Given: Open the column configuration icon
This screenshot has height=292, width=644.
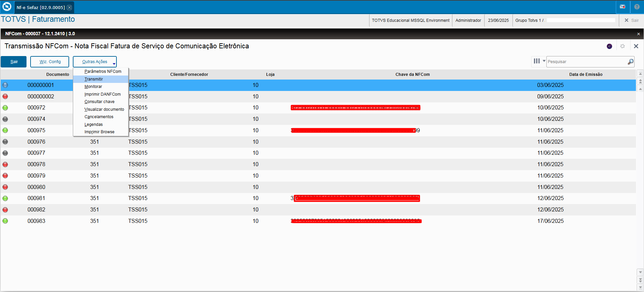Looking at the screenshot, I should (x=537, y=61).
